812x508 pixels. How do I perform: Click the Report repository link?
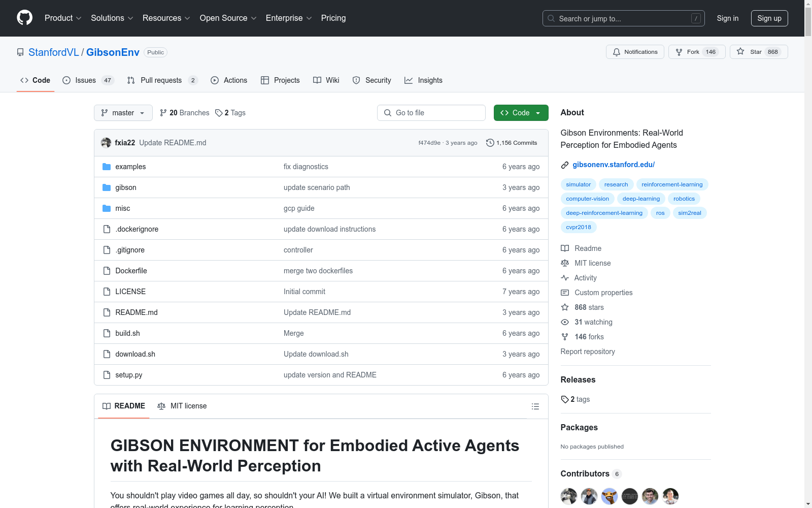588,352
